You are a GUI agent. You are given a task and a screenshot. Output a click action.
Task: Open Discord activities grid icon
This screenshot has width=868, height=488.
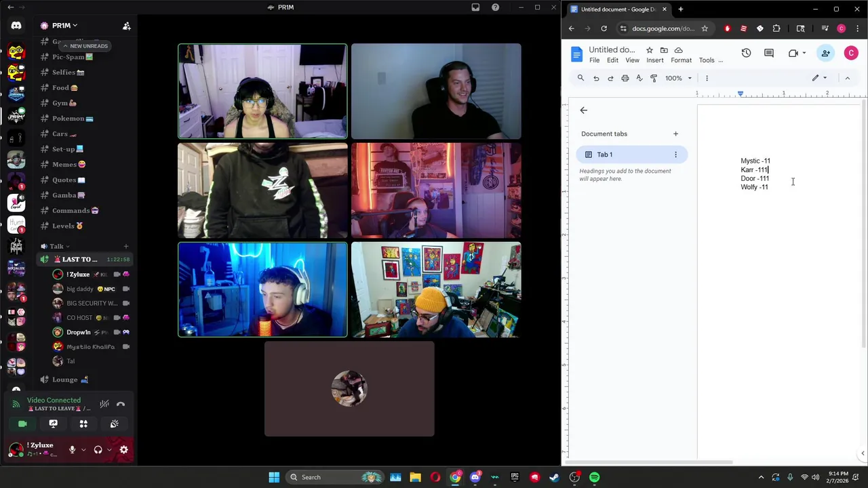click(x=83, y=424)
